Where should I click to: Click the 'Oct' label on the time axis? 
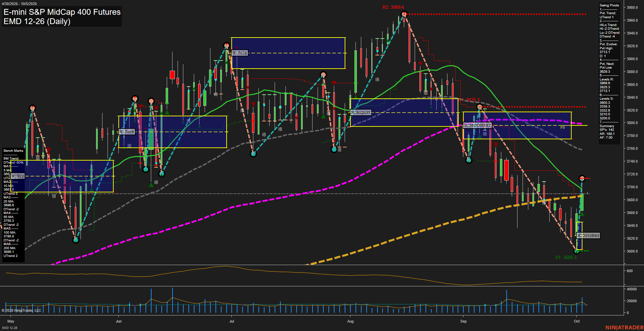(577, 321)
